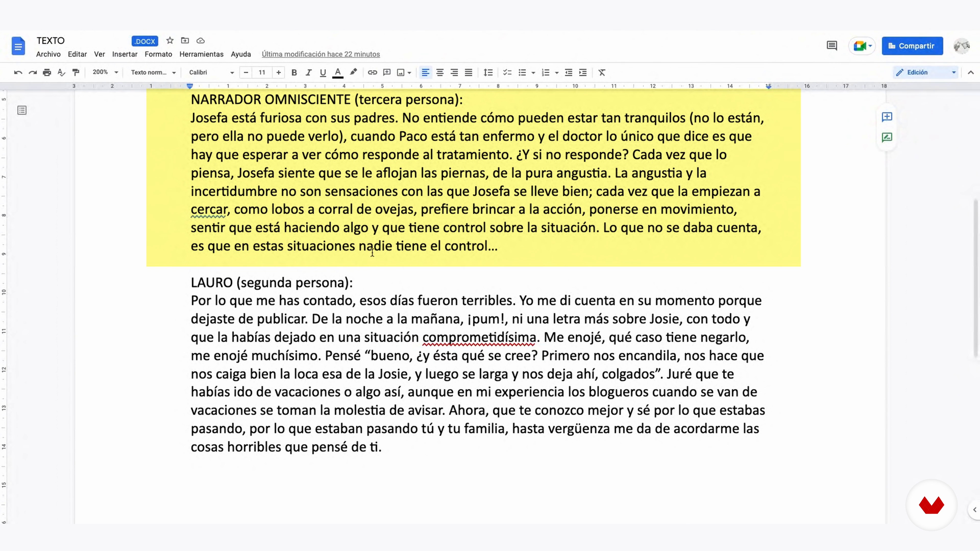The height and width of the screenshot is (551, 980).
Task: Click the underlined word cercar
Action: pos(209,209)
